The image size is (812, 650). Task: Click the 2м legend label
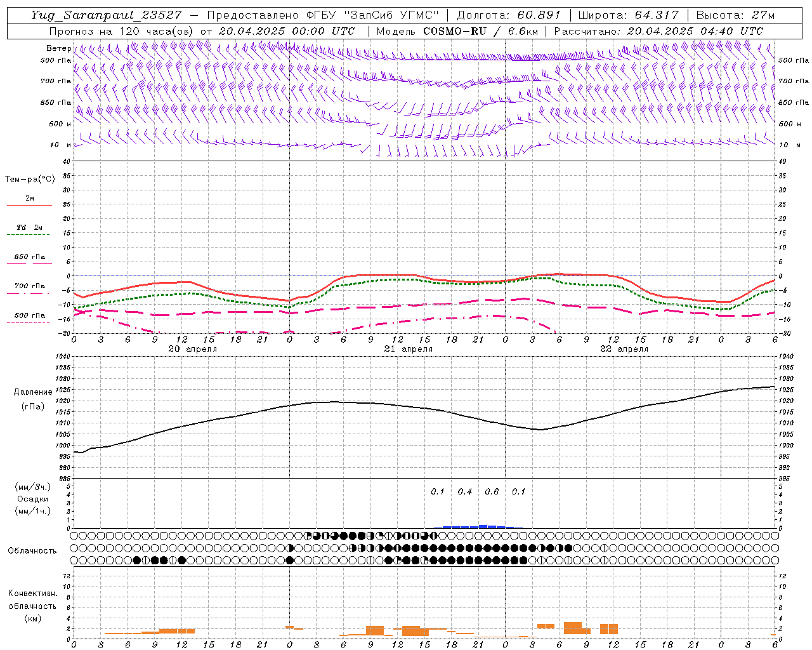(30, 199)
